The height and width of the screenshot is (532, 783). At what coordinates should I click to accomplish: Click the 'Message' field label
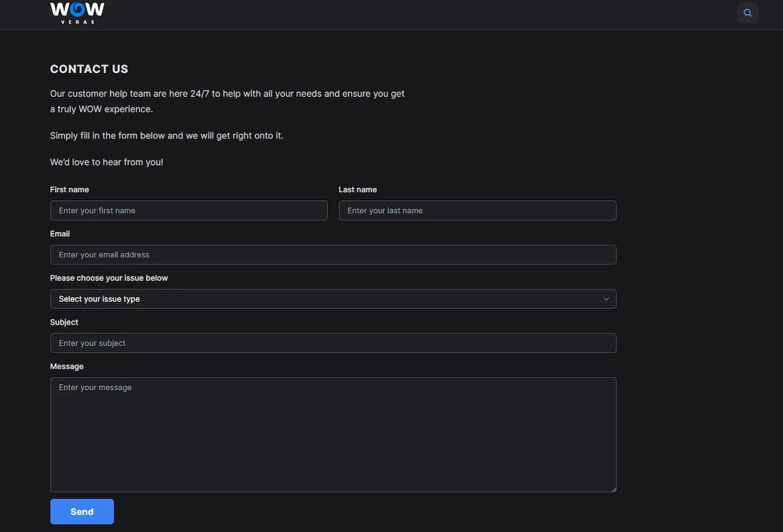coord(67,367)
